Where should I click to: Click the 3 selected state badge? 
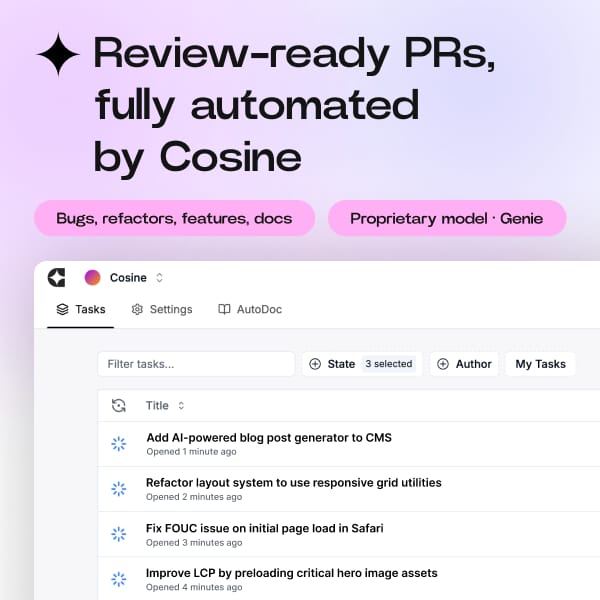point(389,364)
